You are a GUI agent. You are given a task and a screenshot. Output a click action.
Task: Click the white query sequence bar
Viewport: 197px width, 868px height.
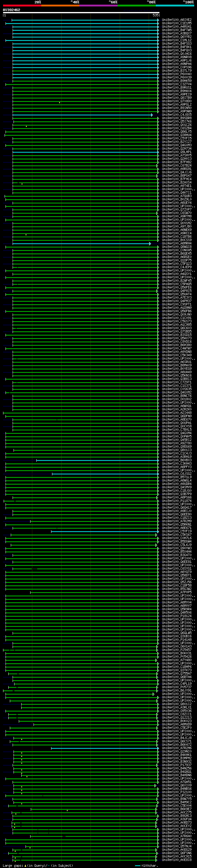[x=81, y=12]
